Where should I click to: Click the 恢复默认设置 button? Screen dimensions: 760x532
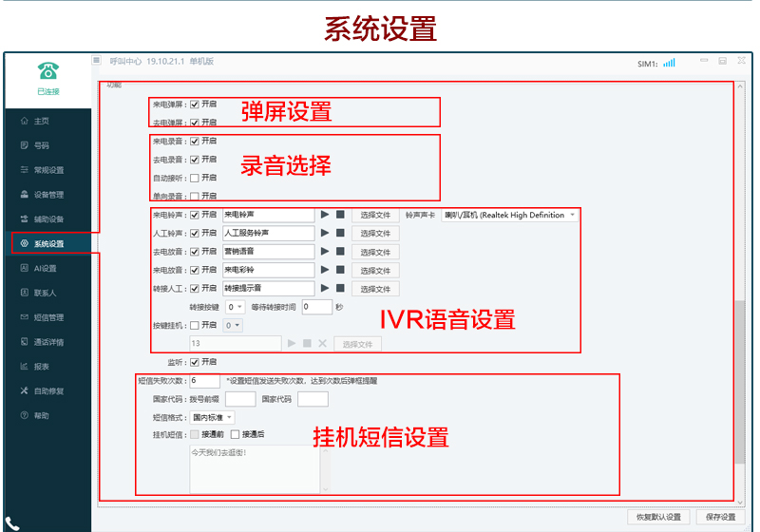pos(658,517)
